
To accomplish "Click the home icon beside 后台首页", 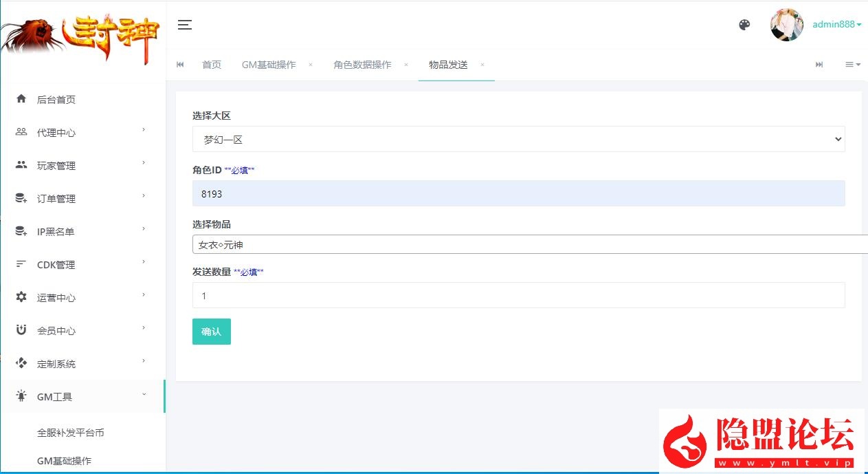I will tap(21, 99).
